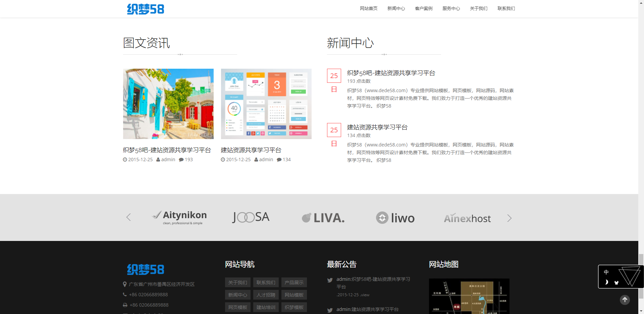This screenshot has width=644, height=314.
Task: Click the site map image in footer
Action: [469, 296]
